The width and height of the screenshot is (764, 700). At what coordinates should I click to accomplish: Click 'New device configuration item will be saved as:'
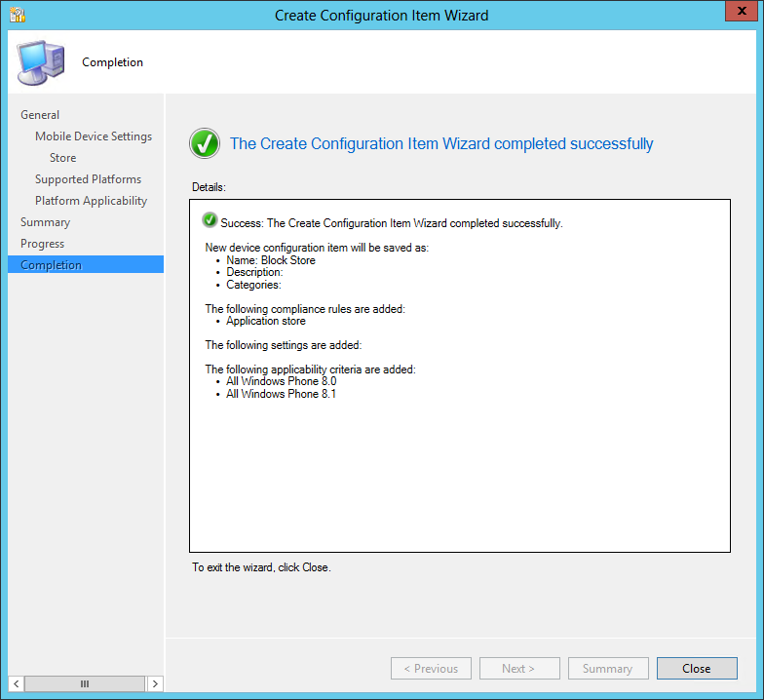coord(317,248)
